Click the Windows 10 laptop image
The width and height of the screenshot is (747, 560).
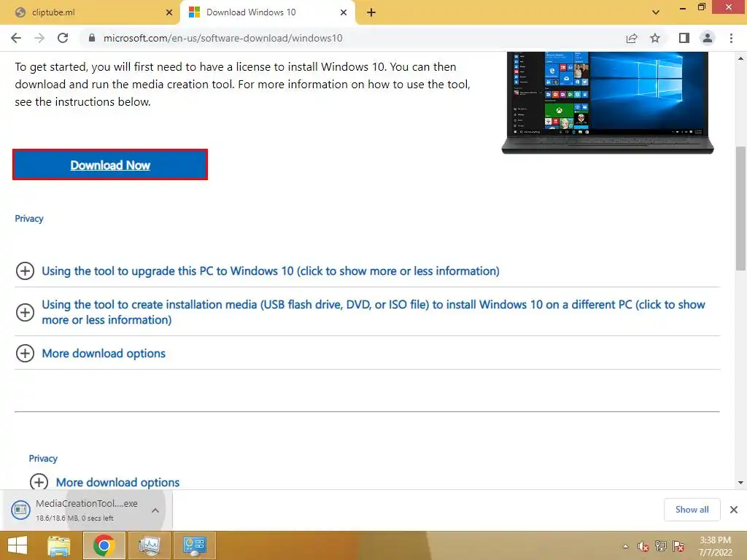pyautogui.click(x=608, y=102)
